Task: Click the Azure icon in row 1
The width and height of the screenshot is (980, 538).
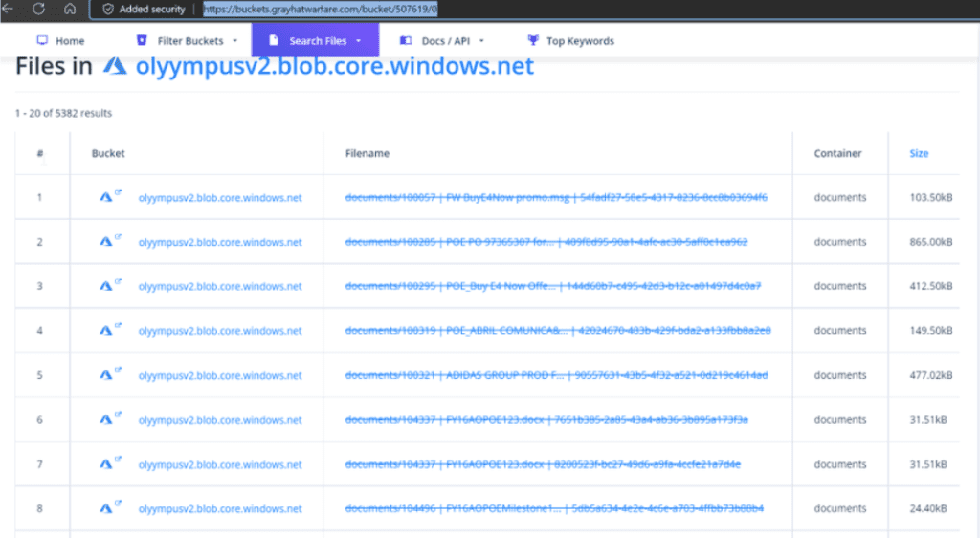Action: coord(105,197)
